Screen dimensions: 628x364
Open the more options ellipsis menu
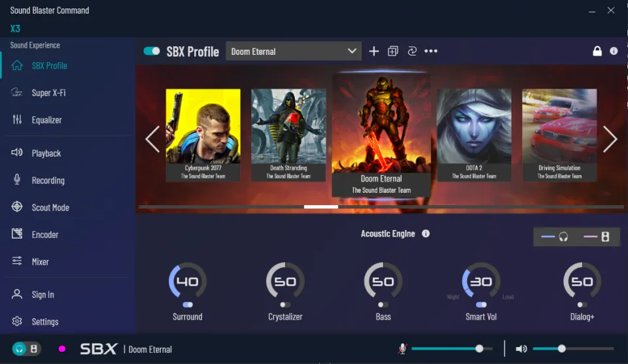click(431, 51)
